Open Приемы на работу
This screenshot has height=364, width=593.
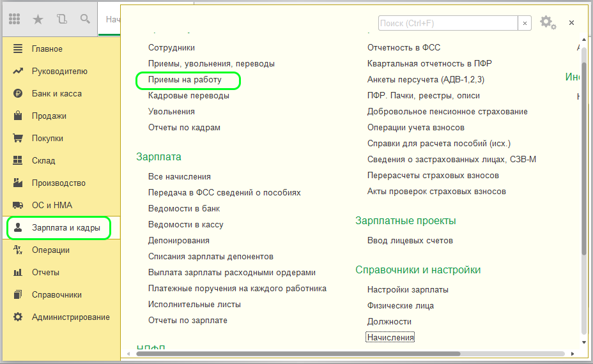[185, 80]
